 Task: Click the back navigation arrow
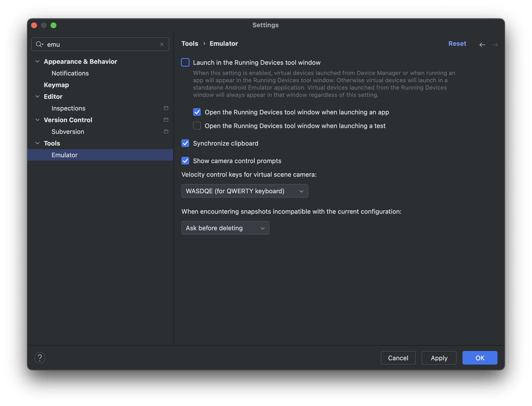tap(482, 45)
